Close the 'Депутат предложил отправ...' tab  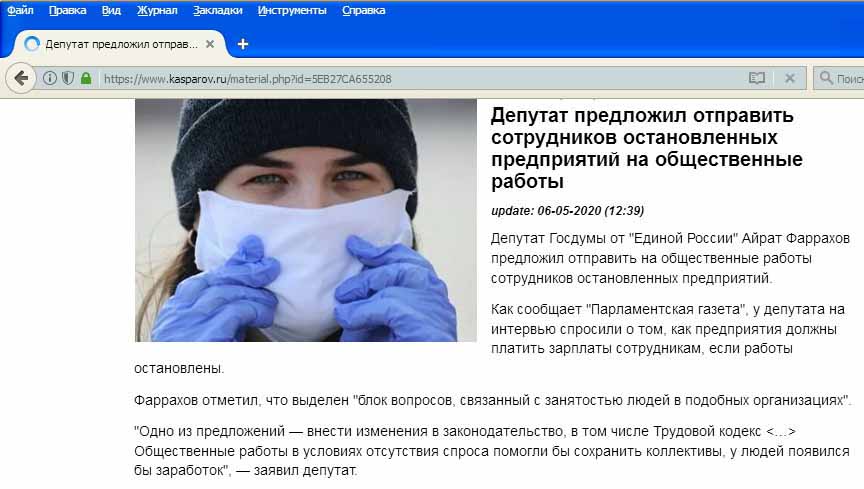(210, 44)
